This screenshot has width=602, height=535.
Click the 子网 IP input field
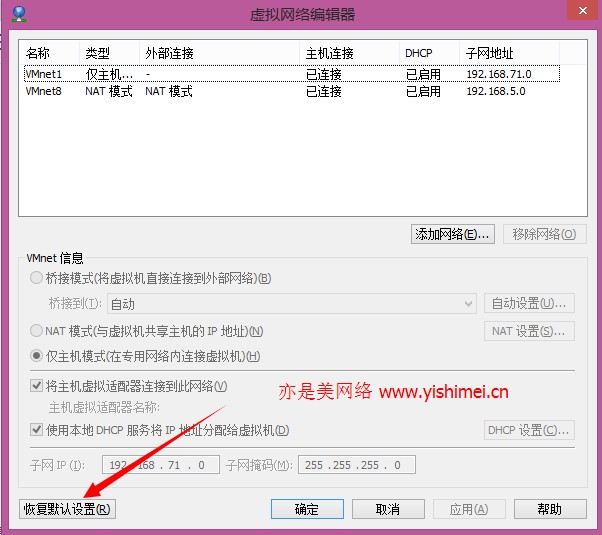pos(161,465)
